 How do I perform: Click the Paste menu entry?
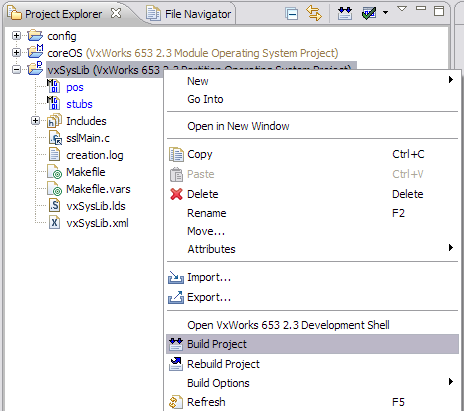click(x=312, y=174)
